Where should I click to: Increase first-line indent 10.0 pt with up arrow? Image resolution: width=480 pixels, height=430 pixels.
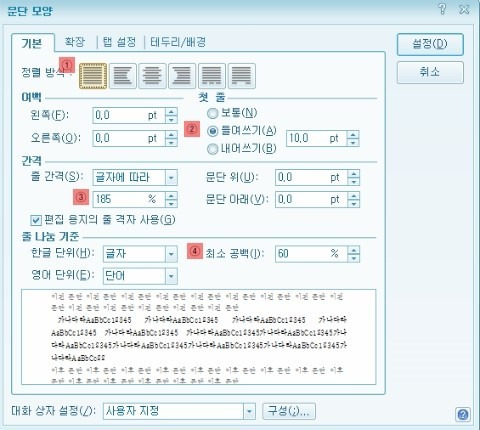[353, 135]
